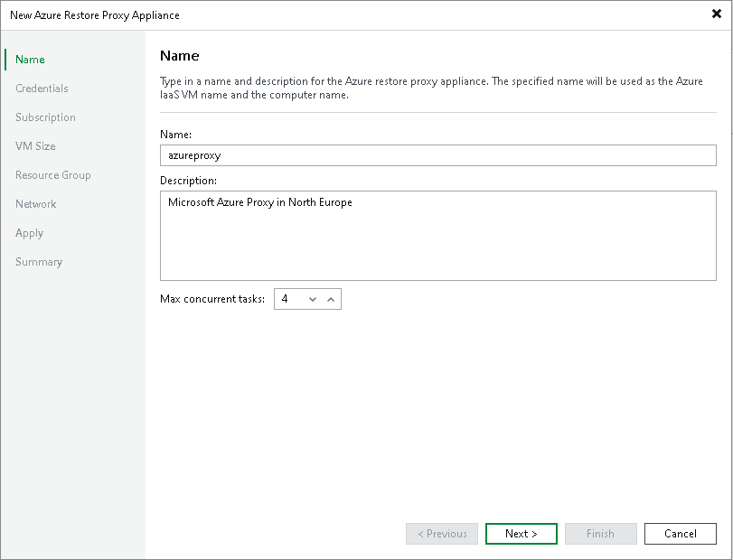The width and height of the screenshot is (733, 560).
Task: Click the dialog title 'New Azure Restore Proxy Appliance'
Action: [x=95, y=15]
